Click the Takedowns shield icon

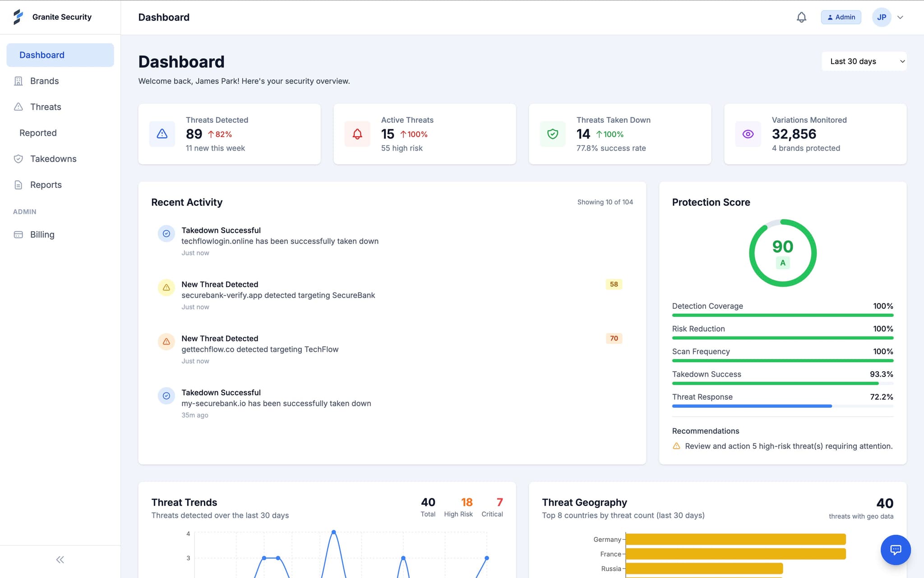coord(18,158)
